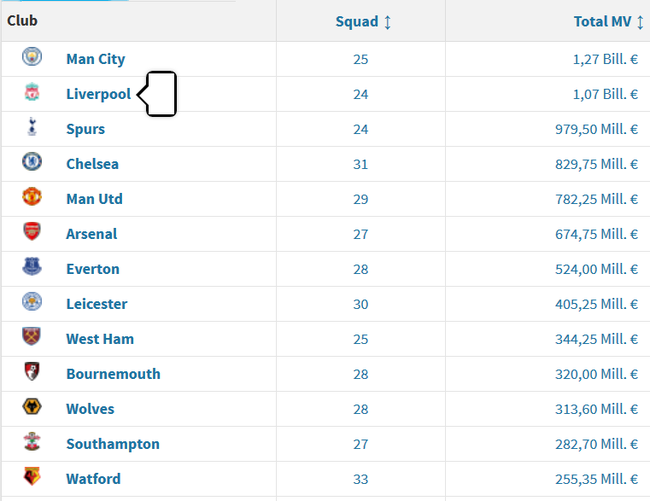Sort table by Squad column arrows

(x=388, y=22)
